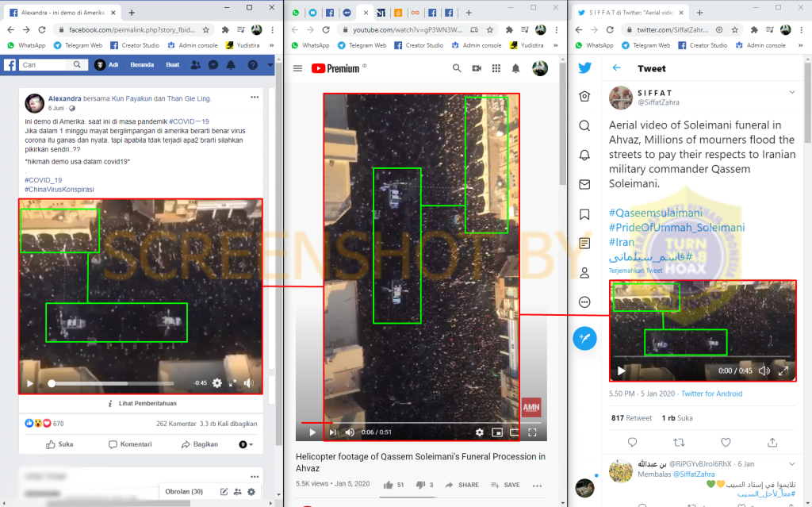Open the Twitter for Android link
Image resolution: width=812 pixels, height=507 pixels.
pos(711,394)
